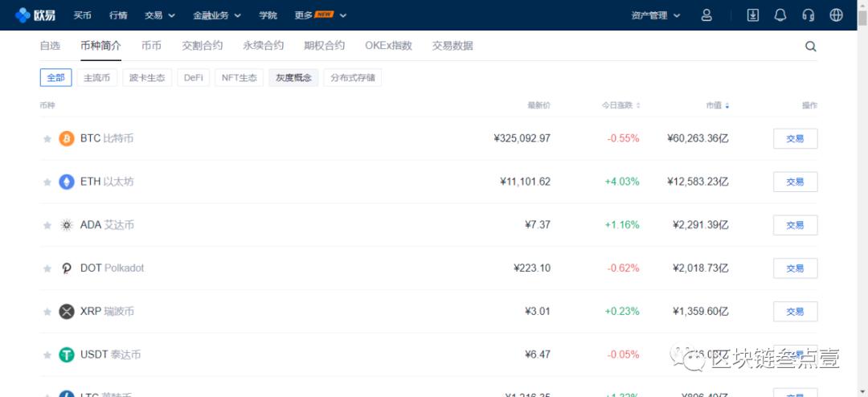Favorite XRP with its star
This screenshot has height=397, width=868.
47,311
